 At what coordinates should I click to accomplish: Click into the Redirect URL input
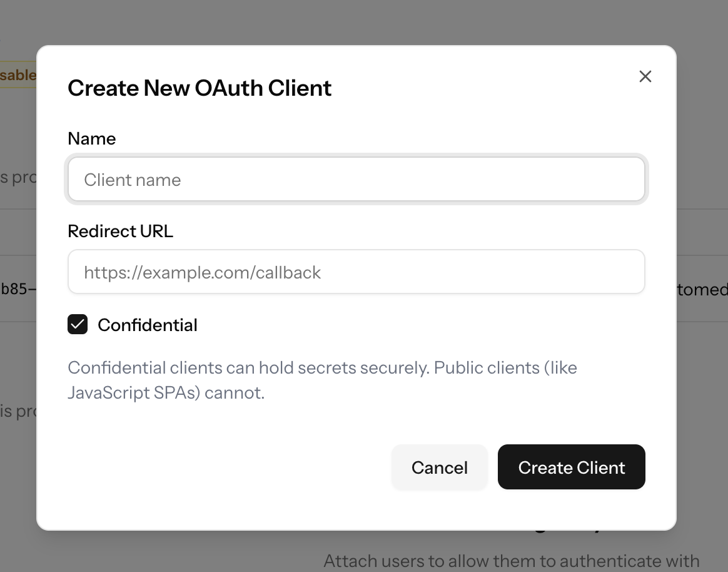pyautogui.click(x=356, y=272)
